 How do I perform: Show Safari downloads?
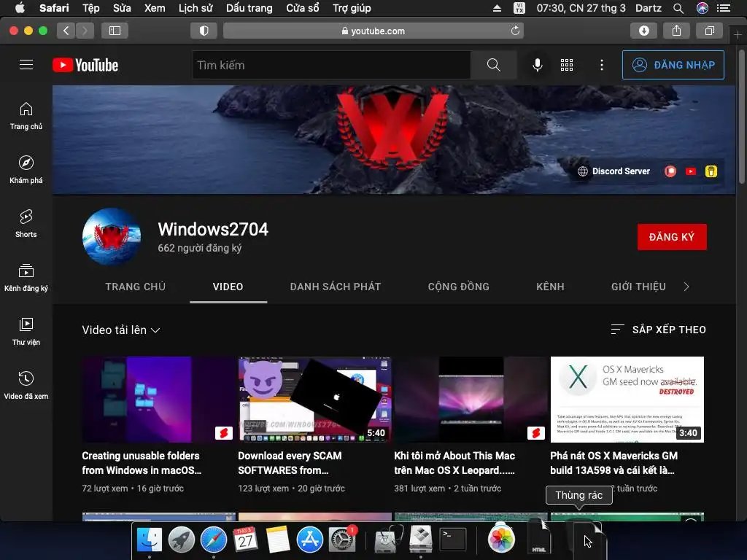click(x=643, y=31)
